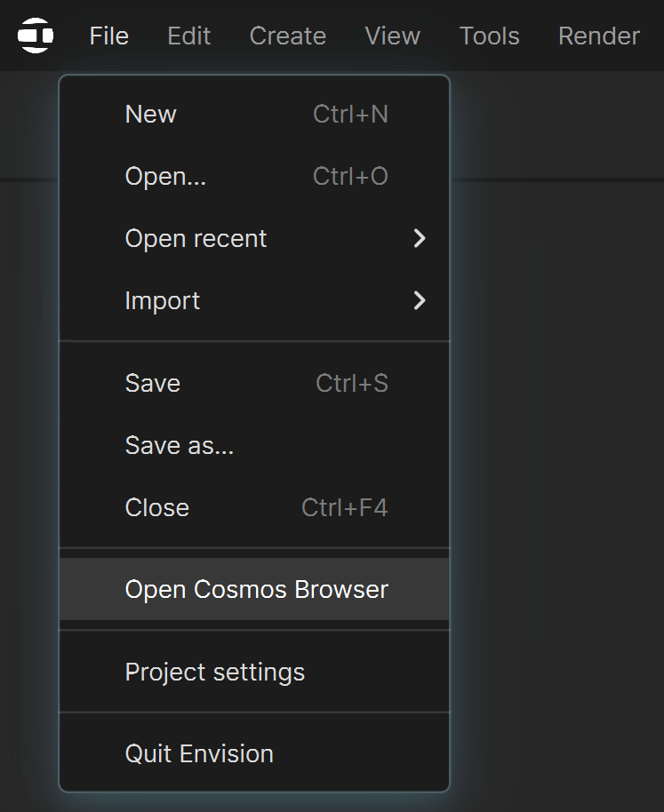Click the Ctrl+F4 shortcut hint
The image size is (664, 812).
click(x=344, y=507)
